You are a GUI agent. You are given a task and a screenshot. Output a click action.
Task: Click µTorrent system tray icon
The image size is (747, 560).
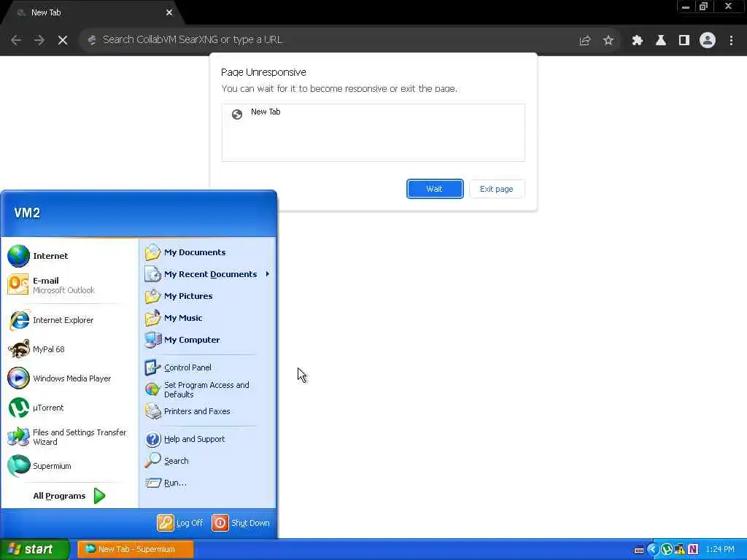coord(667,550)
